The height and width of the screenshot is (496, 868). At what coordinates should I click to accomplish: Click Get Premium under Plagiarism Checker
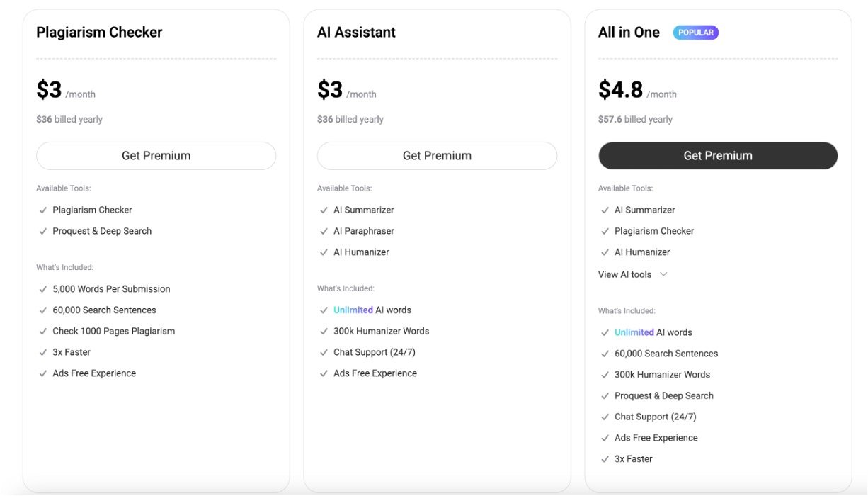pyautogui.click(x=156, y=156)
